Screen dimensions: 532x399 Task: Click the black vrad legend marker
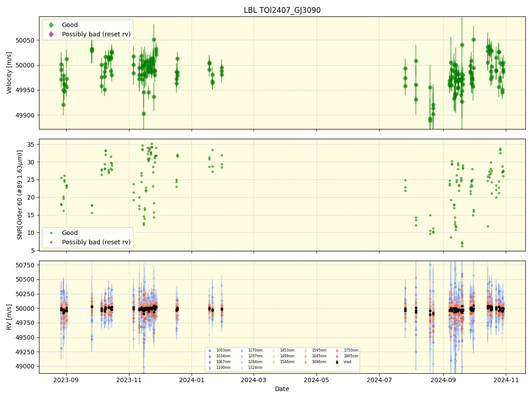point(336,361)
